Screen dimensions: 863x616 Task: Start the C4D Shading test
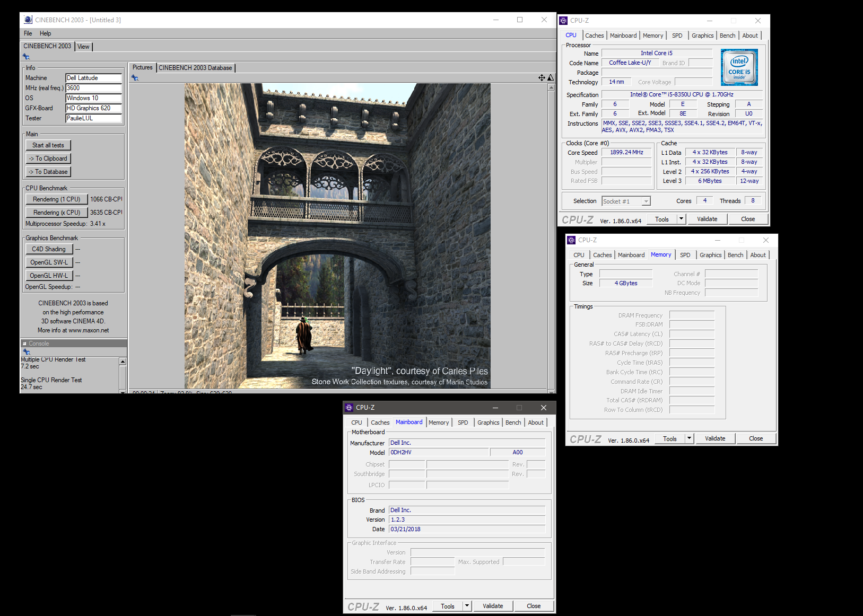point(49,249)
